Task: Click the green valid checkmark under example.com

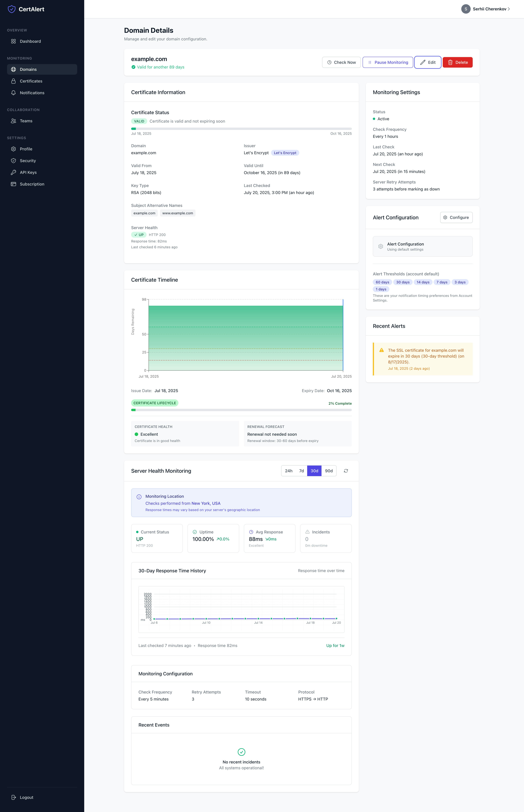Action: [x=133, y=67]
